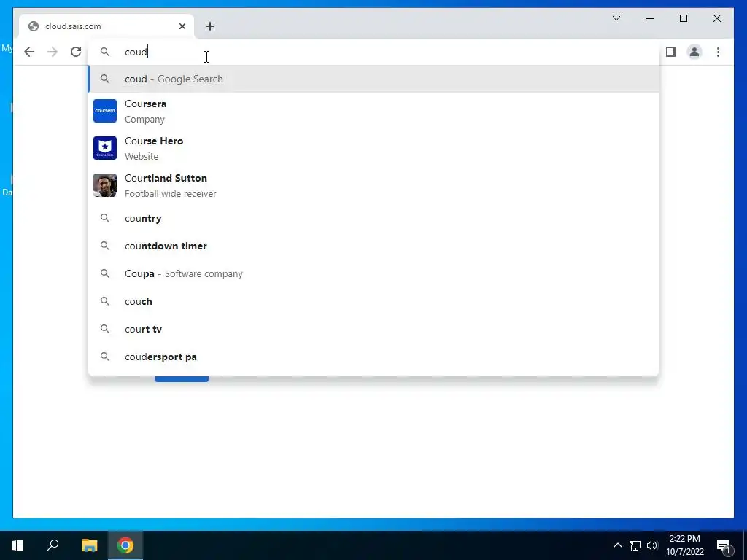This screenshot has height=560, width=747.
Task: Choose 'Coupa - Software company' suggestion
Action: (x=374, y=274)
